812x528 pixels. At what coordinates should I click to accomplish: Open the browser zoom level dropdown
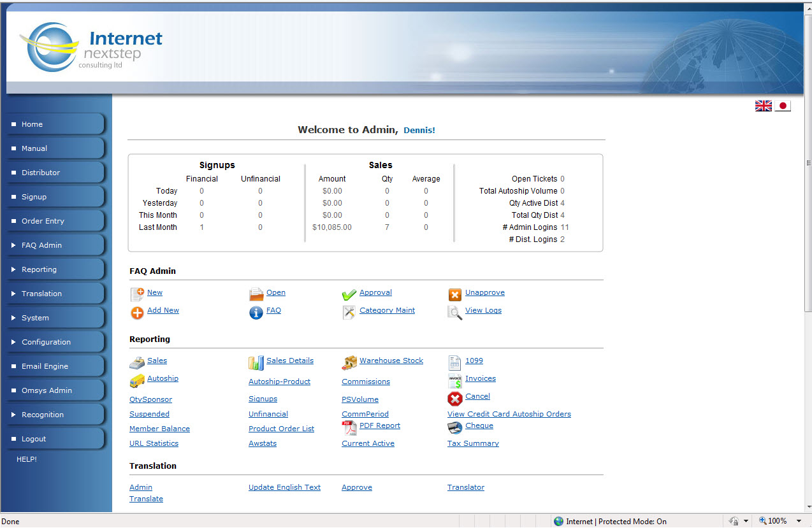tap(799, 521)
